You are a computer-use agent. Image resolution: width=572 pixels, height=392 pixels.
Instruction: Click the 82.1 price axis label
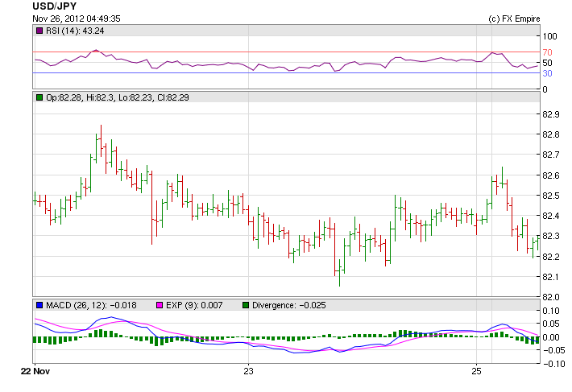(x=551, y=277)
